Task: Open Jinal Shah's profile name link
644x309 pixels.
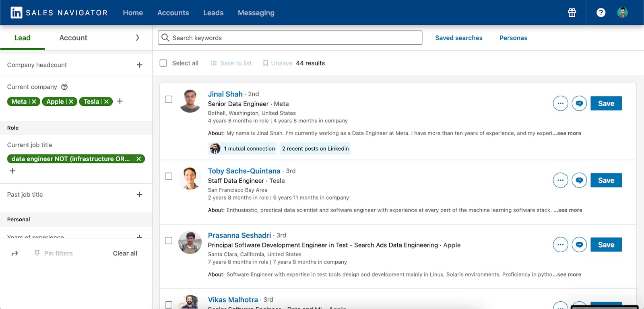Action: tap(225, 94)
